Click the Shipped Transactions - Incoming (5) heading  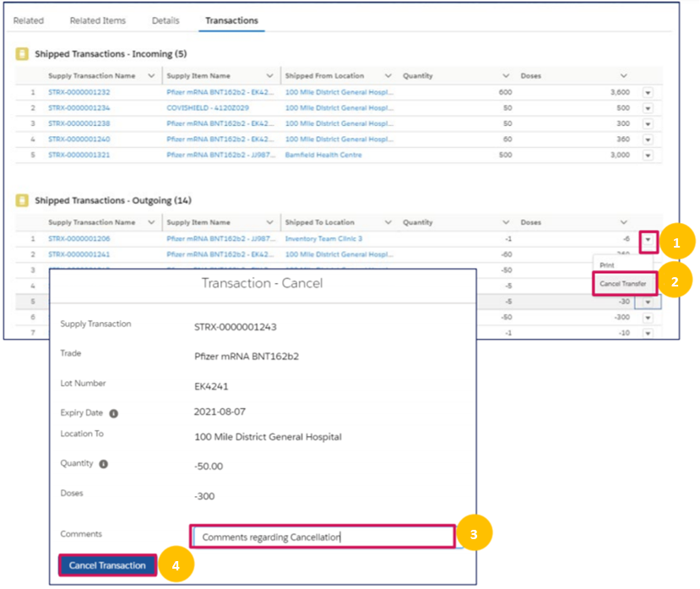coord(111,53)
